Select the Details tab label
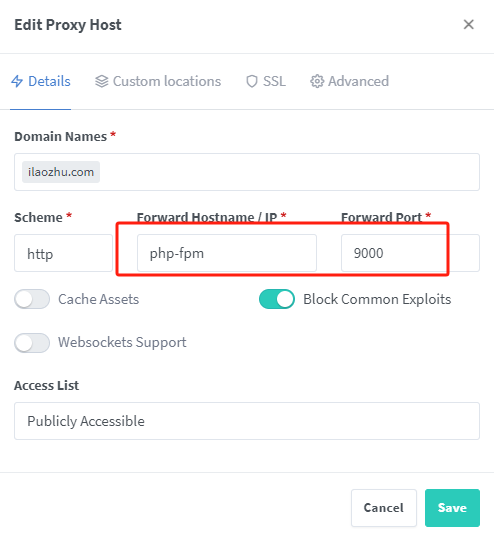The width and height of the screenshot is (494, 533). [49, 81]
